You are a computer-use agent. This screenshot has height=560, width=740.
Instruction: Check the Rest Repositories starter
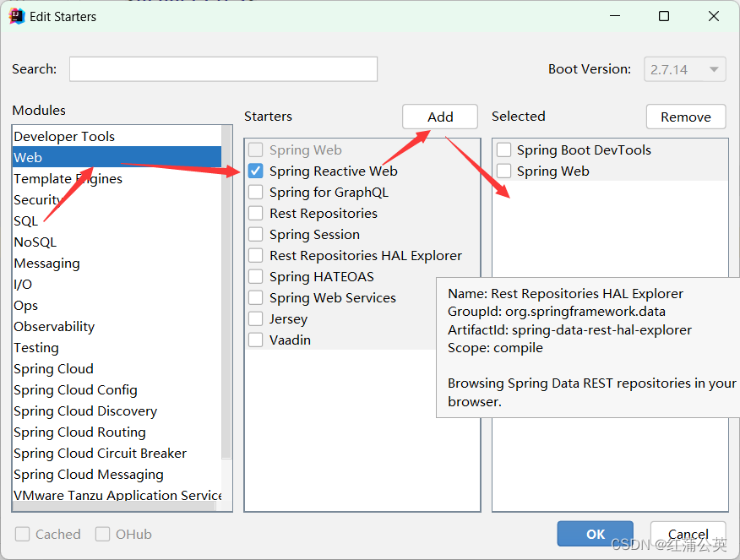(x=256, y=213)
